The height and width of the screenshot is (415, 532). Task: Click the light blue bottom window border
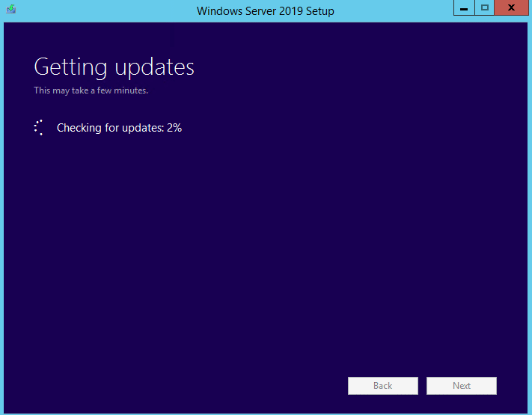point(266,412)
